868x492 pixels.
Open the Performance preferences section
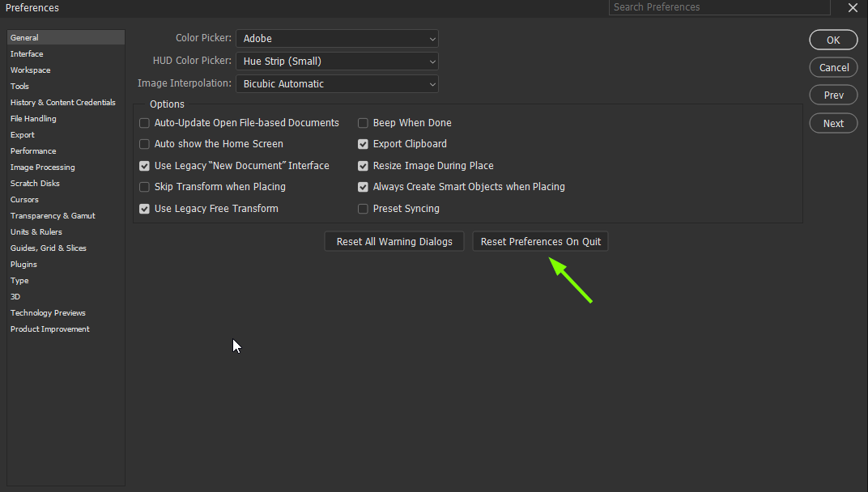click(33, 151)
